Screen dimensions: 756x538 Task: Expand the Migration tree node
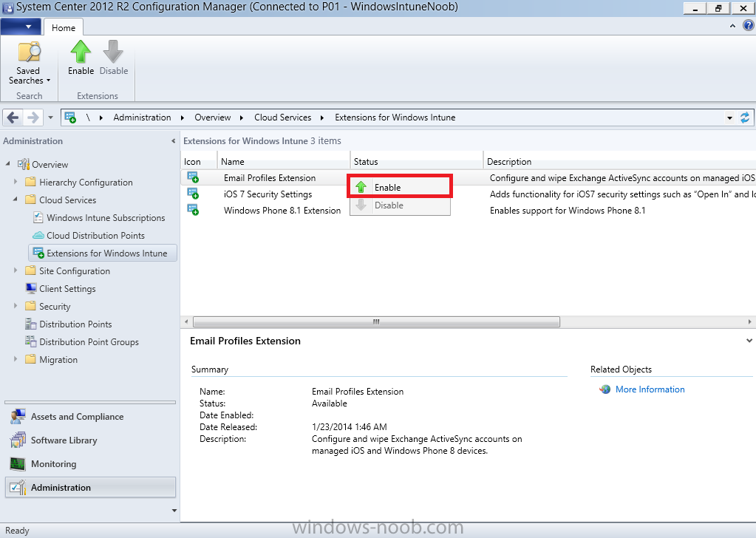[16, 359]
